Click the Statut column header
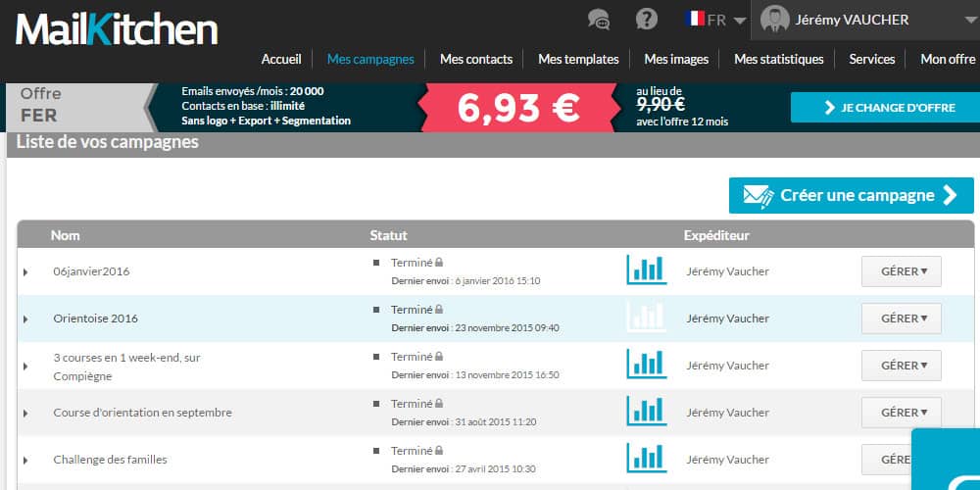 click(388, 235)
